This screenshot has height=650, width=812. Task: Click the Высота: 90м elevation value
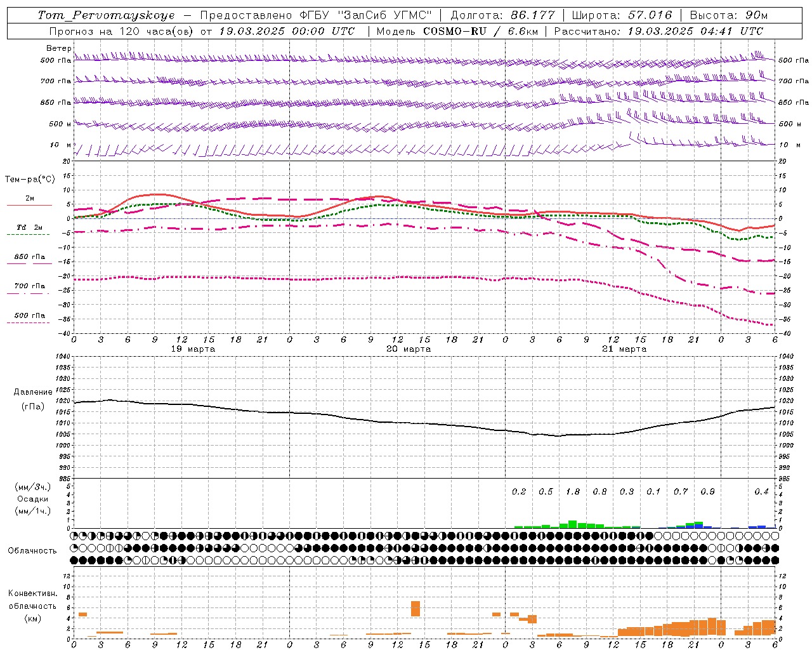point(728,15)
